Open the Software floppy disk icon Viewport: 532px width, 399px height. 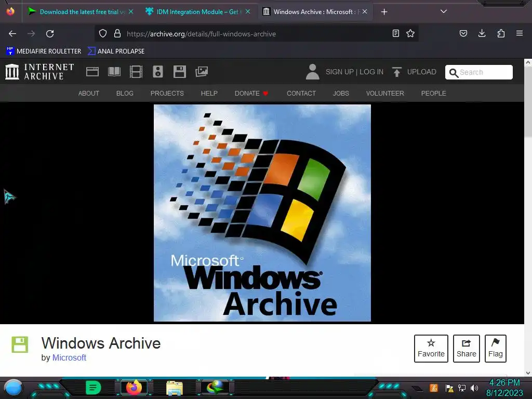click(x=179, y=72)
